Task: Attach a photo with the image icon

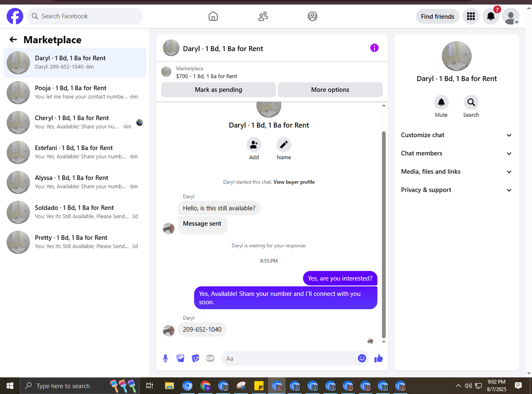Action: coord(180,358)
